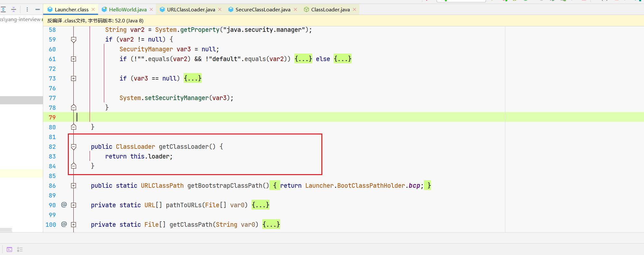Click 'SecurityManager' type on line 60
This screenshot has width=644, height=255.
pyautogui.click(x=146, y=49)
